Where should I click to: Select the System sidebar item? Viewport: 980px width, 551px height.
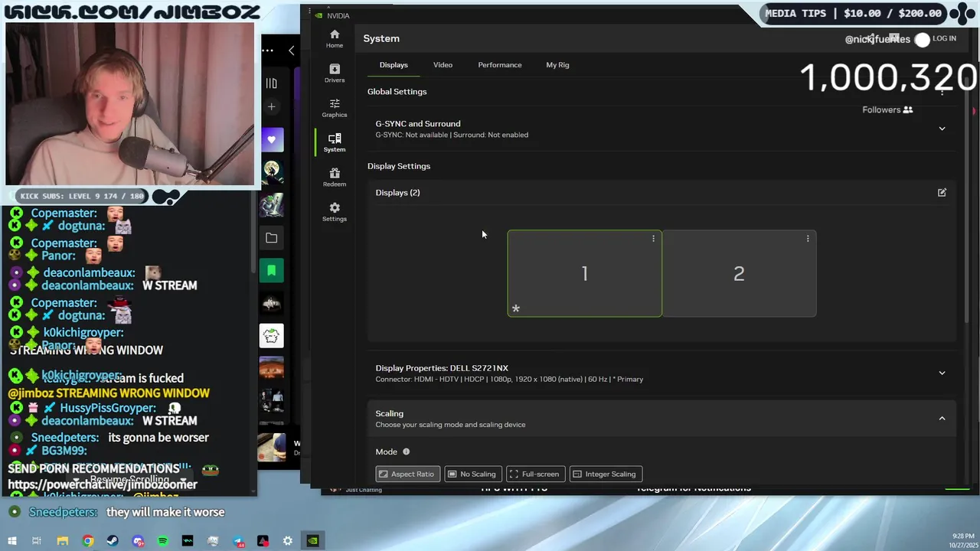point(334,143)
